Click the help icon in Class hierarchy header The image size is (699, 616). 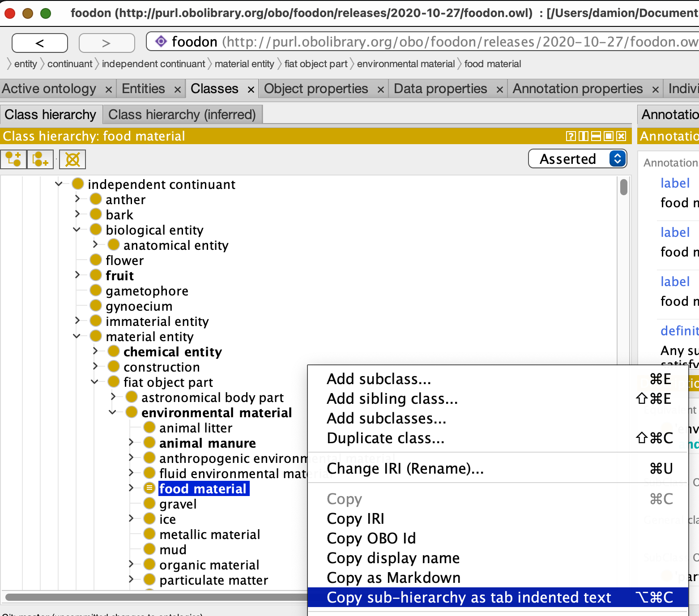(571, 136)
